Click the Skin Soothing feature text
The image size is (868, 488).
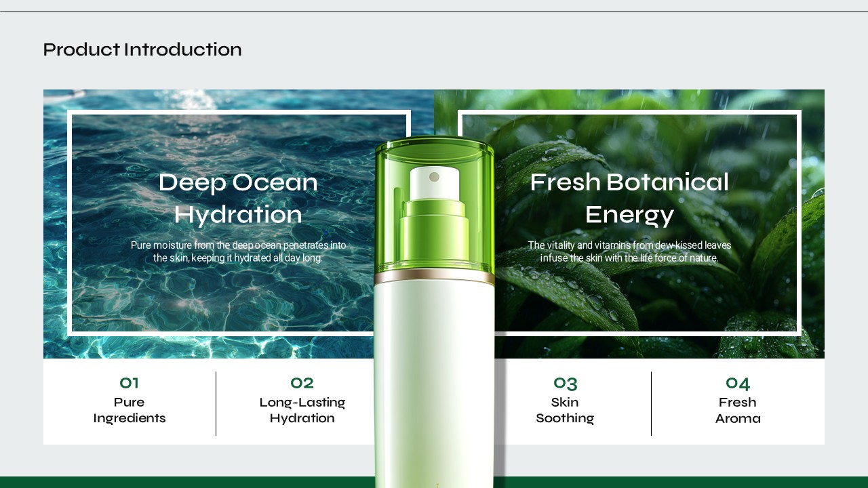(x=565, y=410)
